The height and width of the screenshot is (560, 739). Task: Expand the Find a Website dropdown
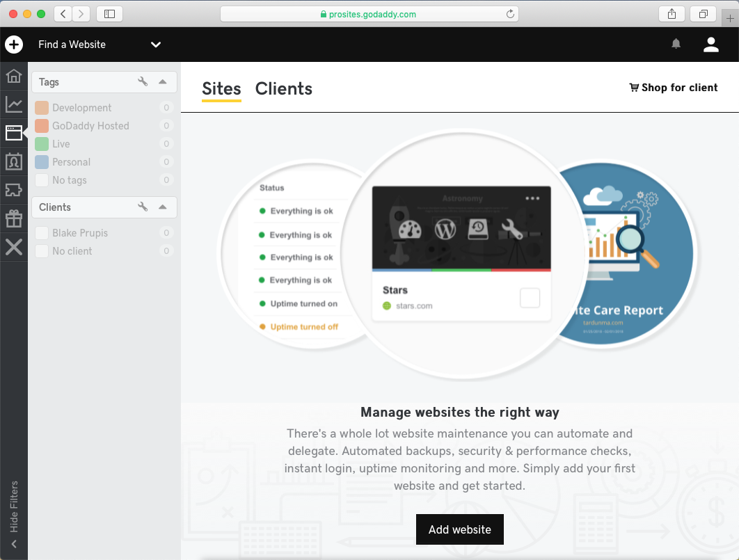point(156,45)
